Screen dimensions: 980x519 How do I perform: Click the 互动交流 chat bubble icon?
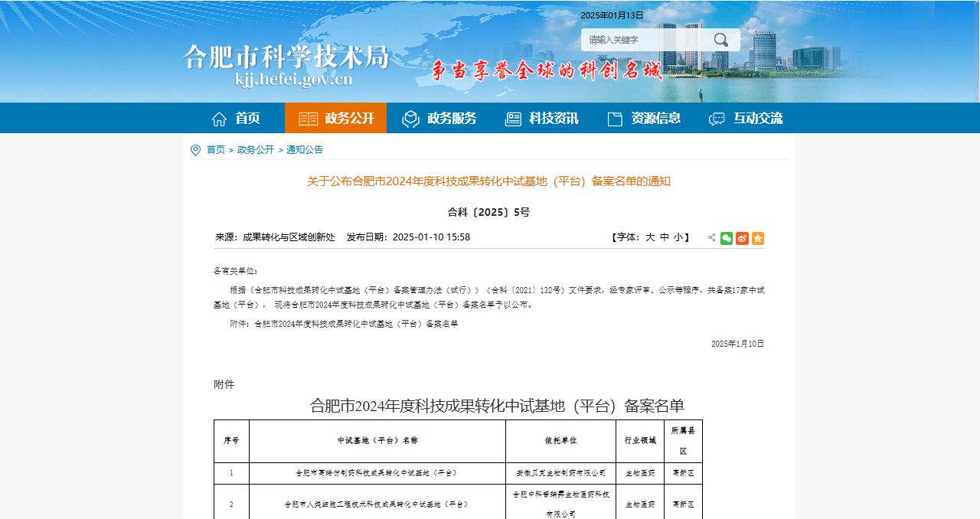(717, 119)
